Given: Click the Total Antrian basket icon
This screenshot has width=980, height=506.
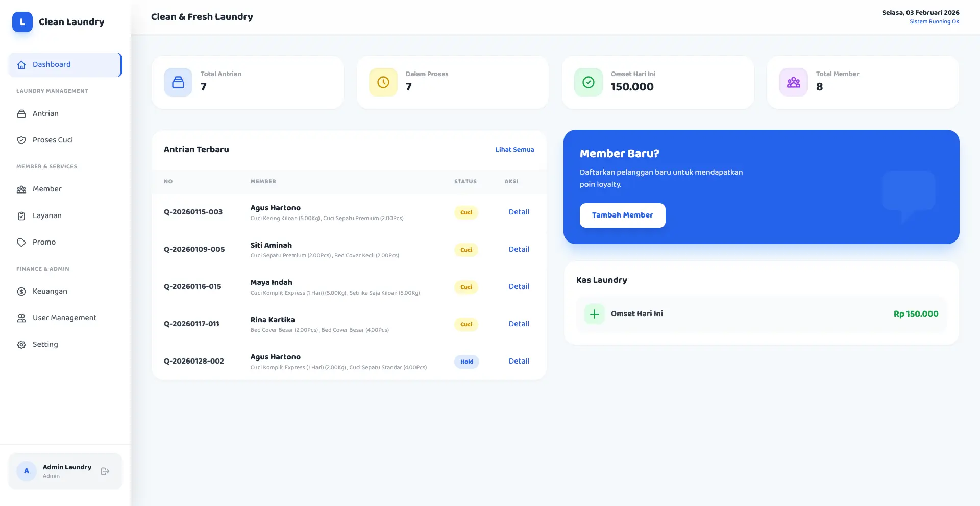Looking at the screenshot, I should (x=178, y=82).
